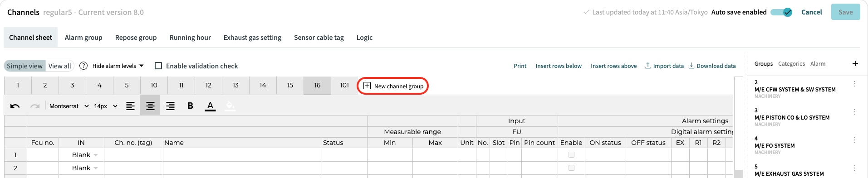Switch to the Alarm group tab
Viewport: 868px width, 178px height.
click(83, 38)
